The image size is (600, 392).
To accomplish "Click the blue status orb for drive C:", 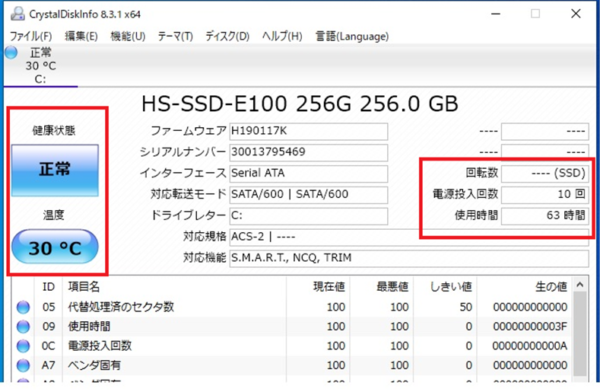I will tap(11, 52).
